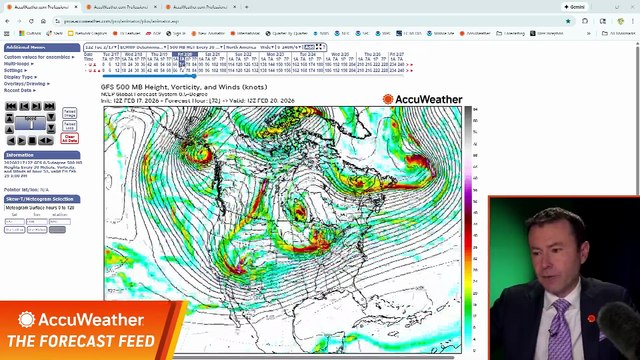
Task: Click browser home icon
Action: (43, 21)
